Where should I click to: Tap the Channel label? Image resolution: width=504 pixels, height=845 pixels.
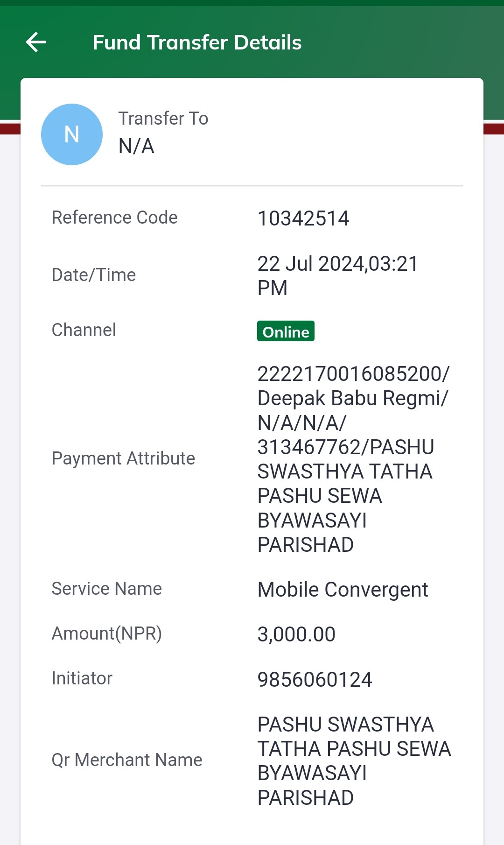point(84,330)
